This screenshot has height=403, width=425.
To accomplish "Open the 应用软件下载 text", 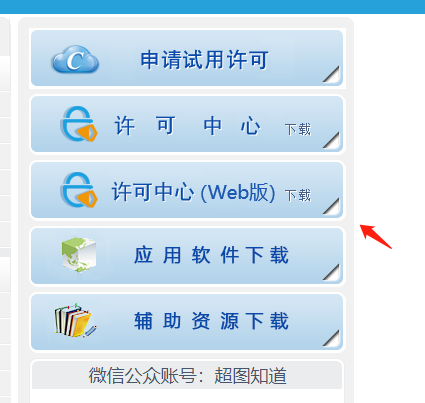I will 211,255.
